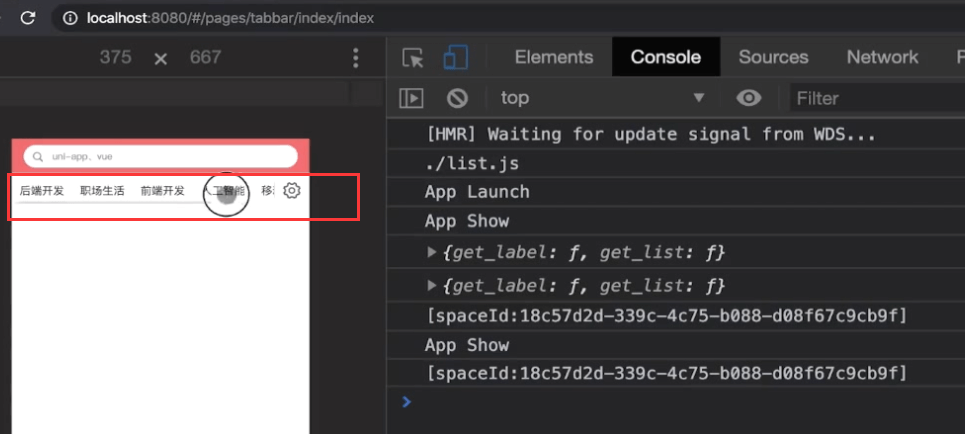
Task: Switch to the Console tab
Action: point(666,57)
